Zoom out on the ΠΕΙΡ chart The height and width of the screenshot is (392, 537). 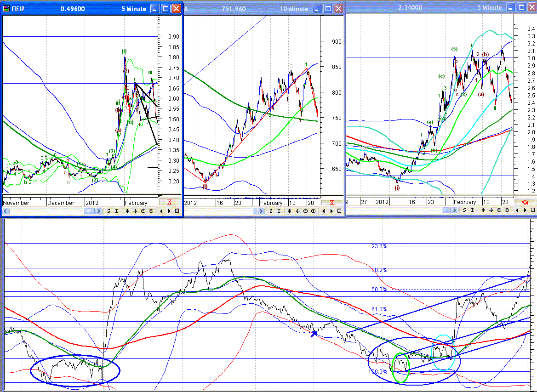coord(143,211)
